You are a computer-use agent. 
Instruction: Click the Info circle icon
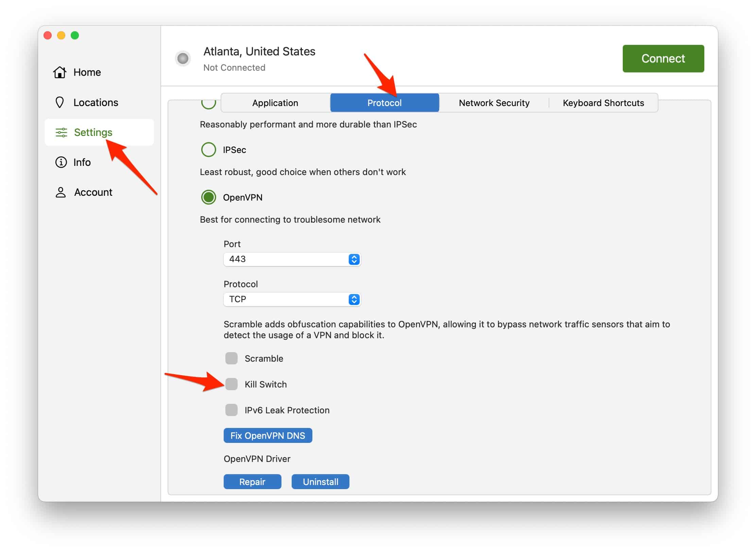point(61,162)
